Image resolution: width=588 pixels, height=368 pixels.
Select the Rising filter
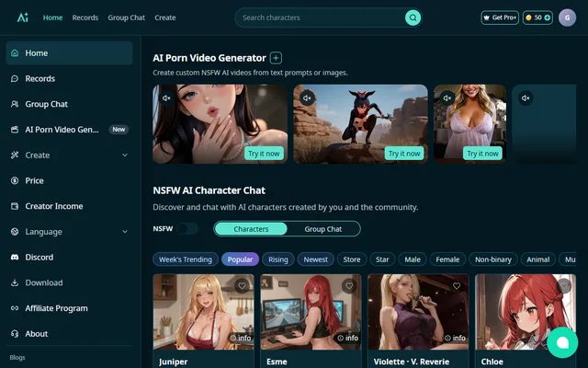point(277,259)
